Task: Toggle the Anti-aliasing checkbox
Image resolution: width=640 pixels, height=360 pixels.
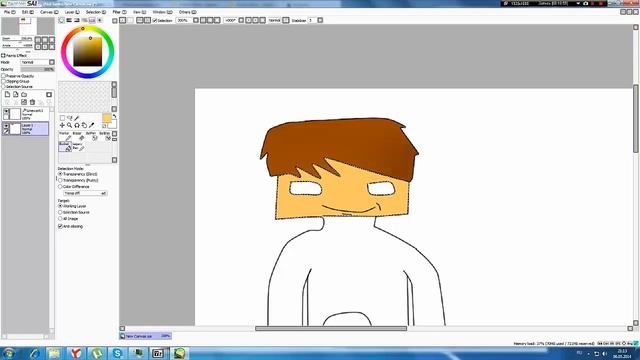Action: tap(60, 226)
